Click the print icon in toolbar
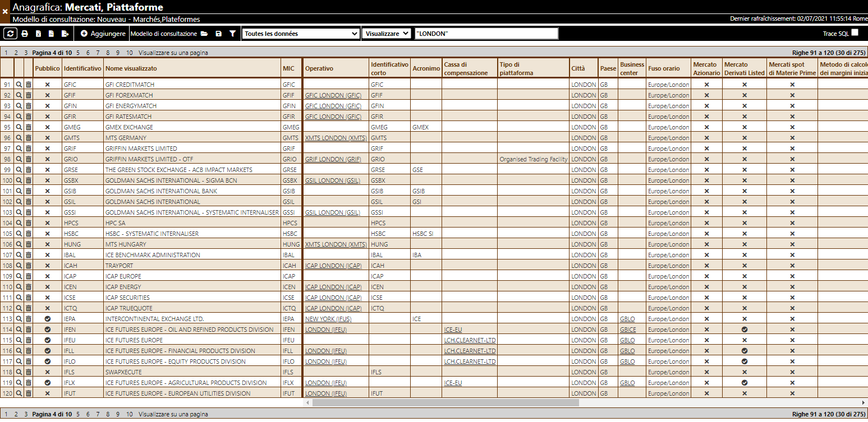868x422 pixels. point(25,34)
